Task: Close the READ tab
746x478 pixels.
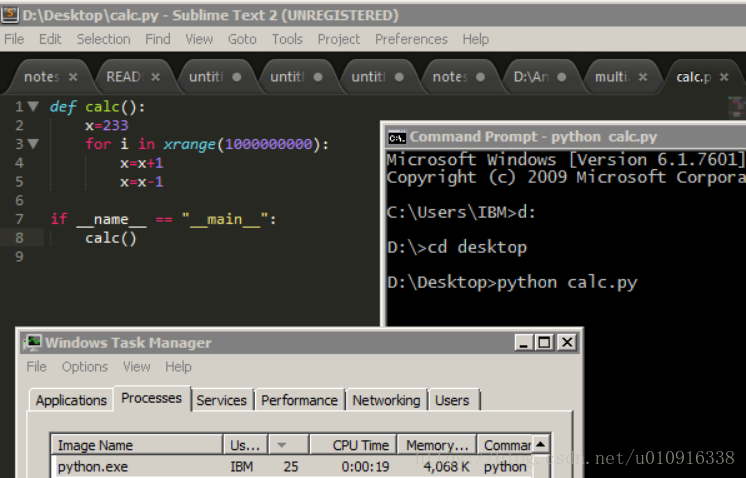Action: pyautogui.click(x=156, y=77)
